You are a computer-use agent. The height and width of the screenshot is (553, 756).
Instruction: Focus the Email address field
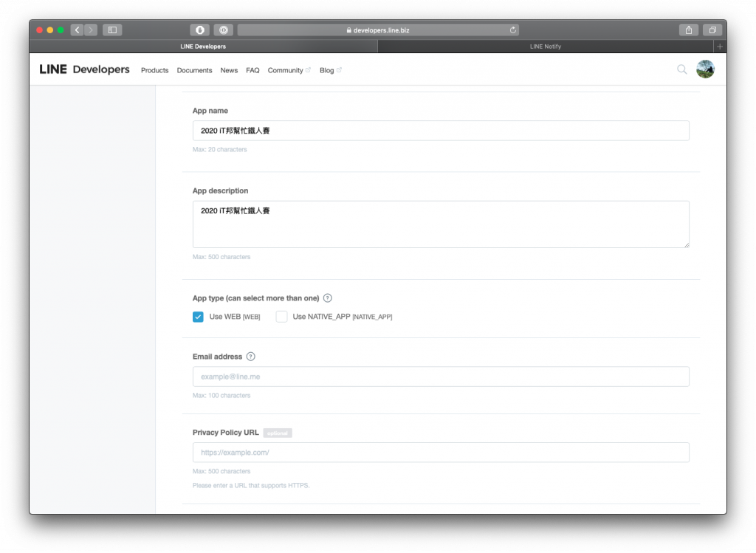[441, 377]
